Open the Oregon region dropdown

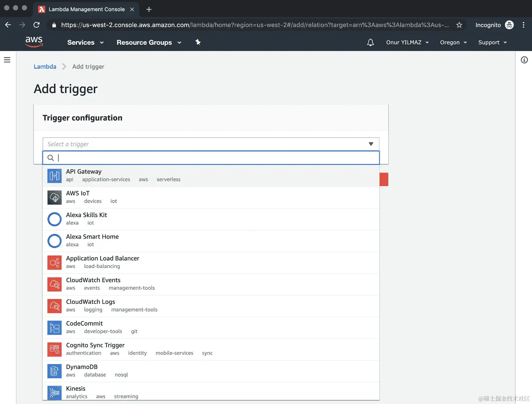pyautogui.click(x=453, y=42)
